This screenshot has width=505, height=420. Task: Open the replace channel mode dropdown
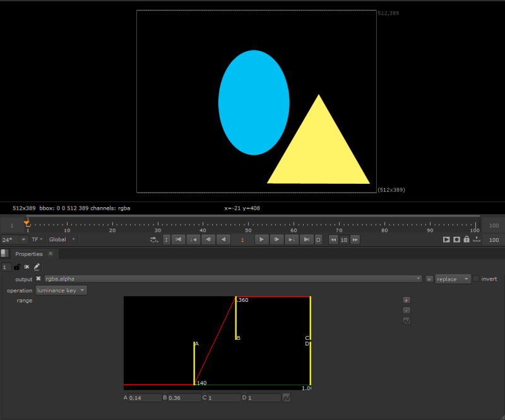pyautogui.click(x=451, y=279)
